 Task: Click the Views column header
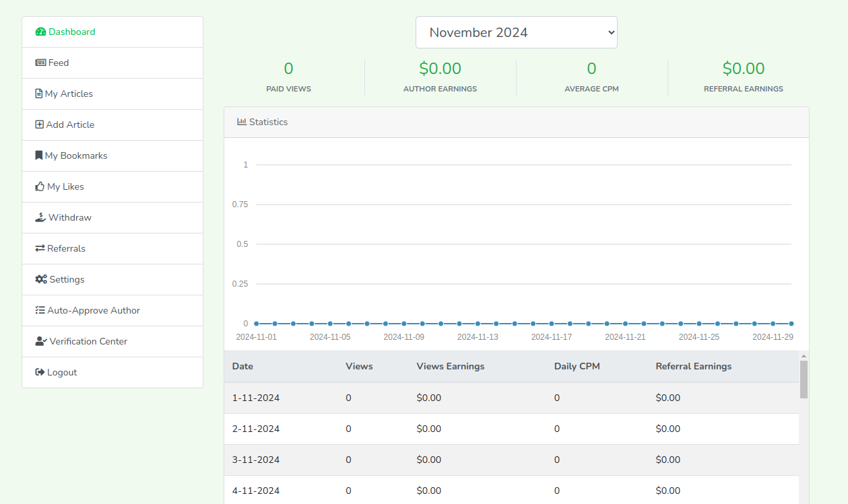coord(359,366)
